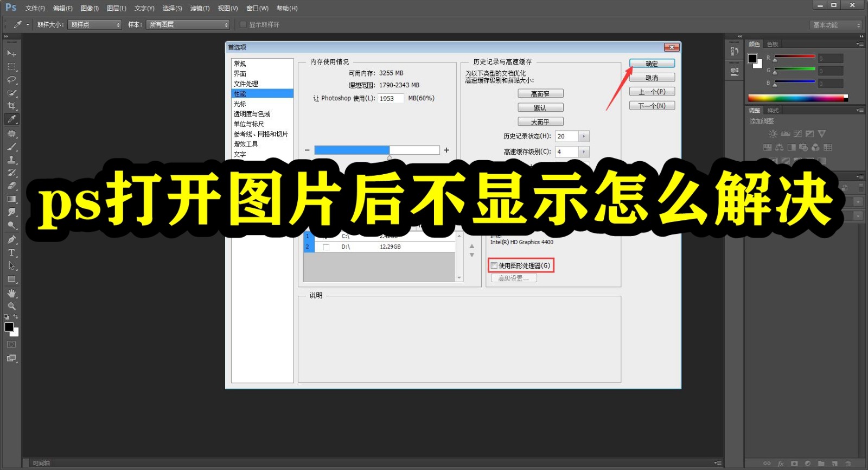
Task: Select the Horizontal Type tool
Action: [x=11, y=252]
